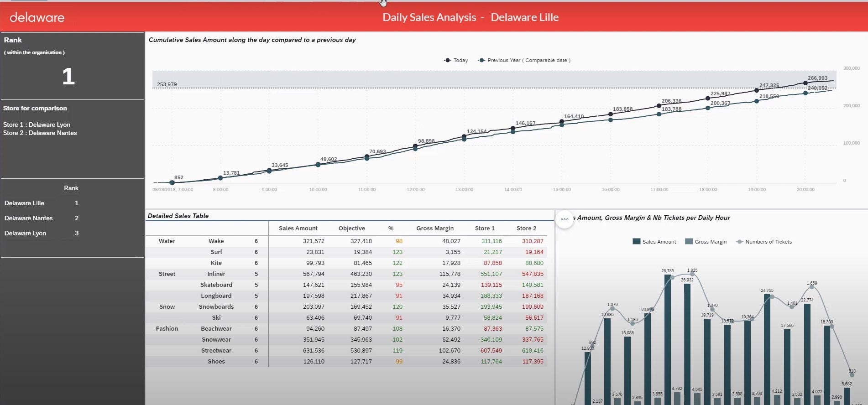The image size is (868, 405).
Task: Select Delaware Lyon in rank list
Action: click(26, 234)
